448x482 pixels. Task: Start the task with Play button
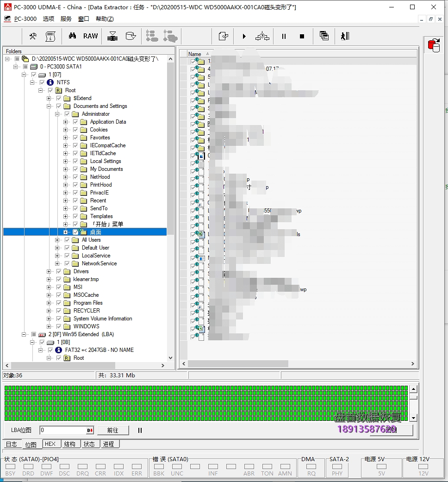[244, 36]
